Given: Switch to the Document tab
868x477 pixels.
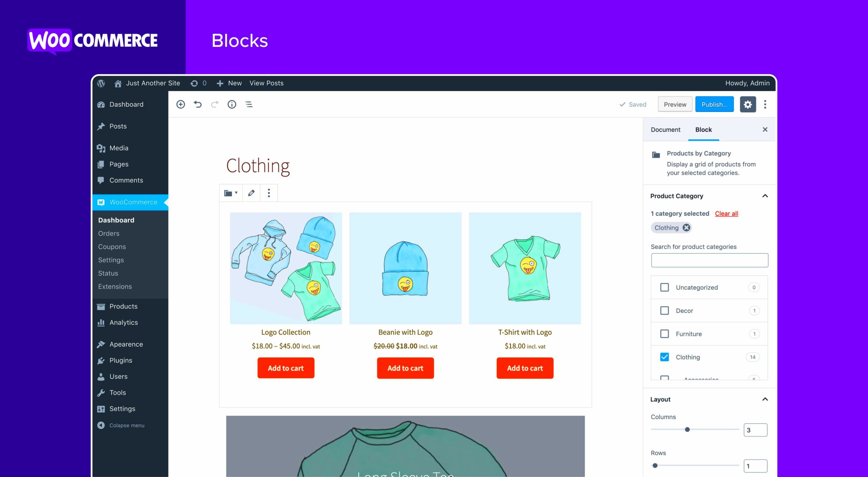Looking at the screenshot, I should (x=665, y=129).
